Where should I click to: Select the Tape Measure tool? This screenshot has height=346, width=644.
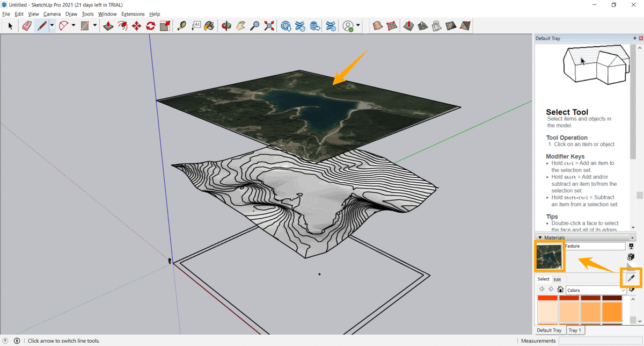click(x=181, y=25)
